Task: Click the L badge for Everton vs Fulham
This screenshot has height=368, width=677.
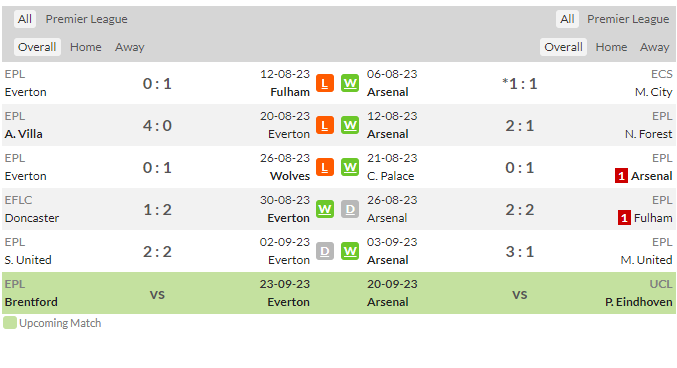Action: click(325, 83)
